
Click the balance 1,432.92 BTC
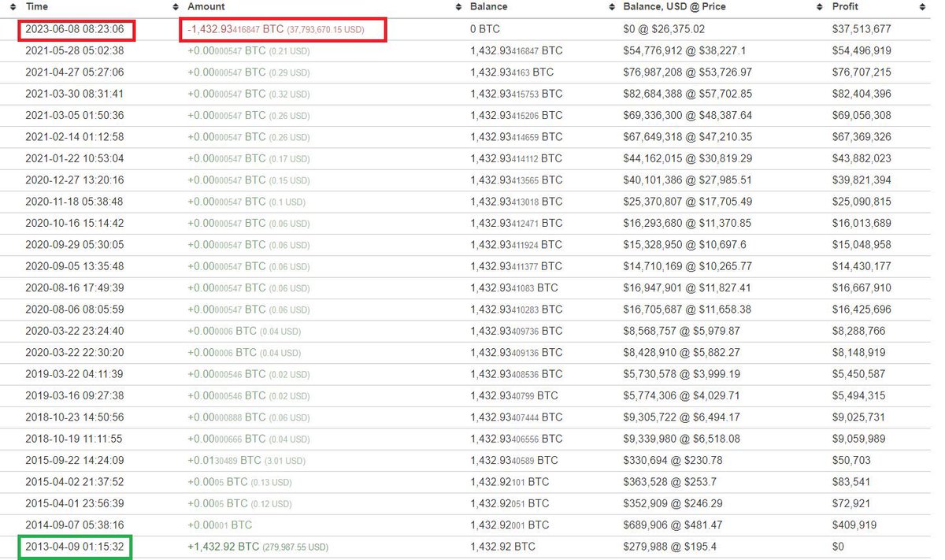point(502,546)
